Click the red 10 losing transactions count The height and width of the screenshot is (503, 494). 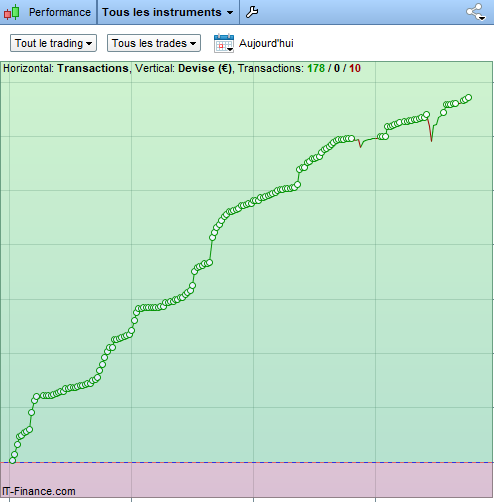[355, 68]
